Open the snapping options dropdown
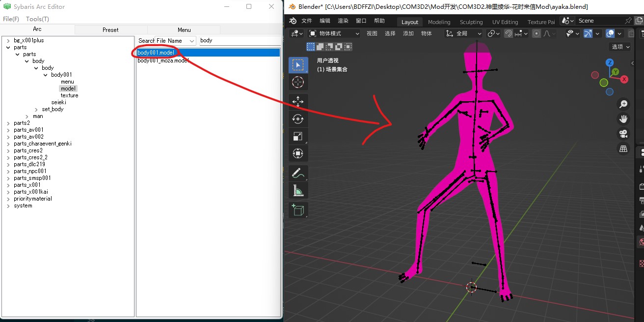 point(521,33)
